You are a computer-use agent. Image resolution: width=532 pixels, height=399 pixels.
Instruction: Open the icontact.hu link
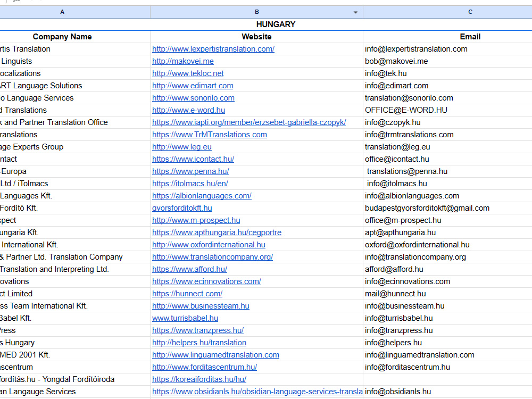(193, 159)
